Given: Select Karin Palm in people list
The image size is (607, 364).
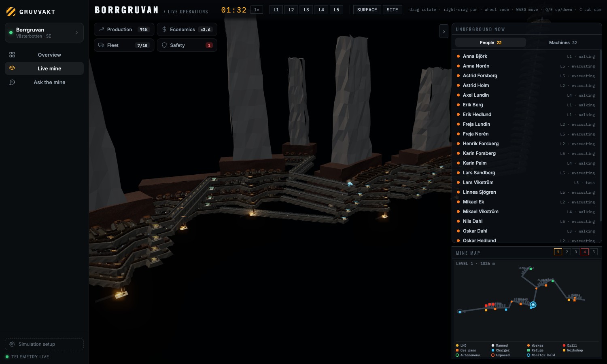Looking at the screenshot, I should 526,163.
